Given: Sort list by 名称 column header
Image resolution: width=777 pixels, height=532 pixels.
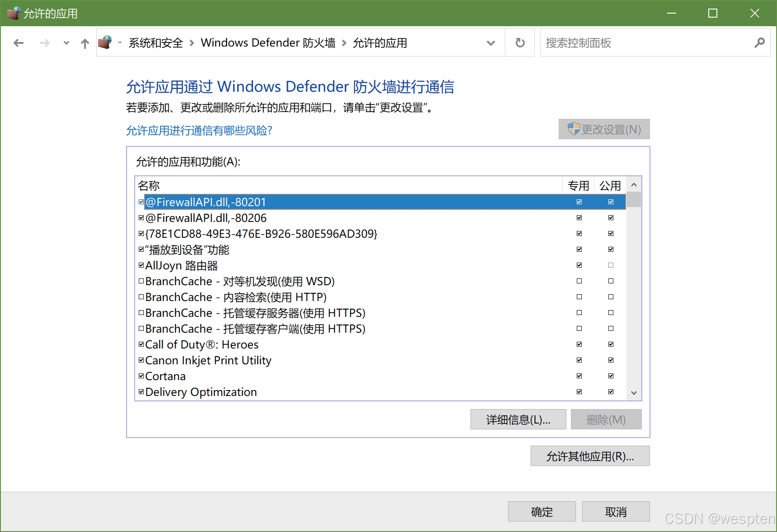Looking at the screenshot, I should [348, 186].
